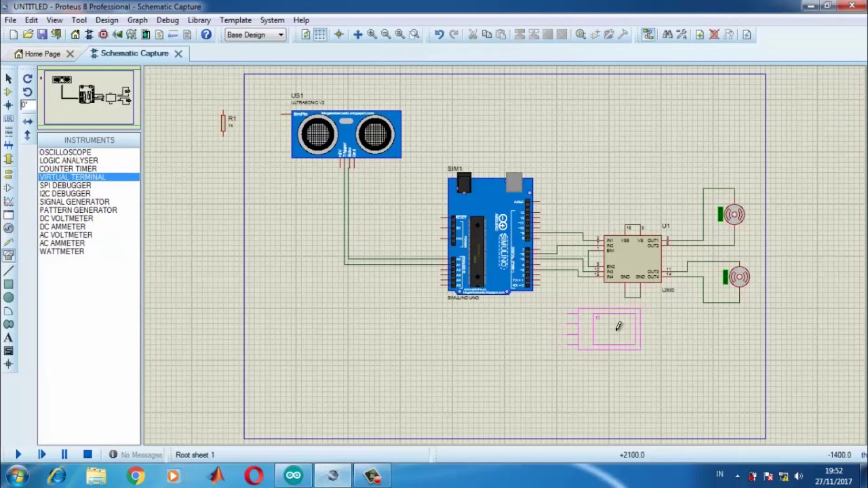Select the Wire Label LBL tool
Screen dimensions: 868x488
(9, 119)
